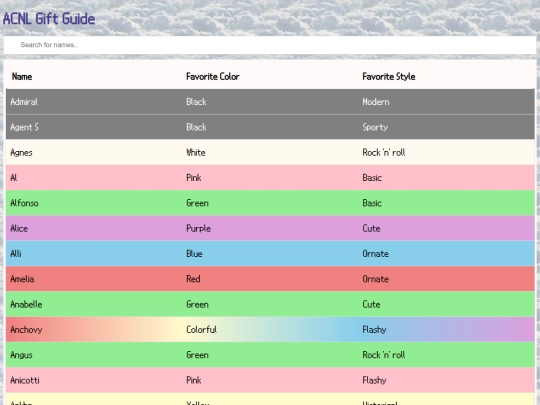540x405 pixels.
Task: Click the name Amelia
Action: click(22, 279)
